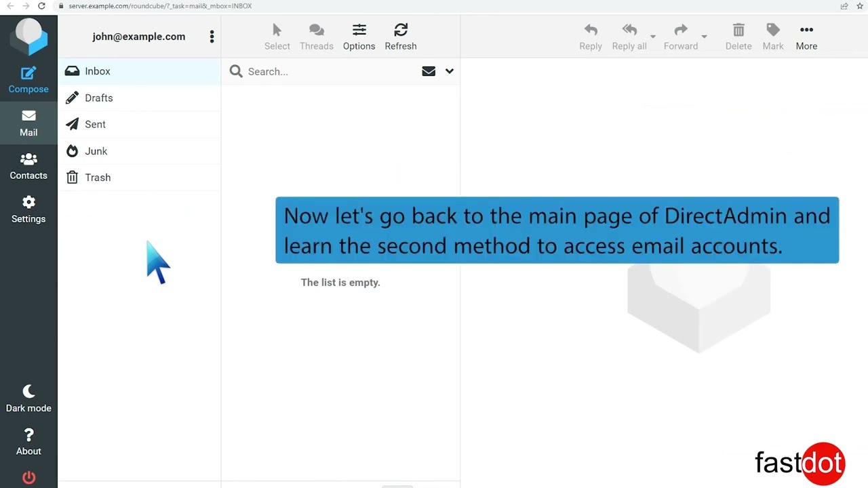
Task: Toggle Dark mode
Action: coord(28,398)
